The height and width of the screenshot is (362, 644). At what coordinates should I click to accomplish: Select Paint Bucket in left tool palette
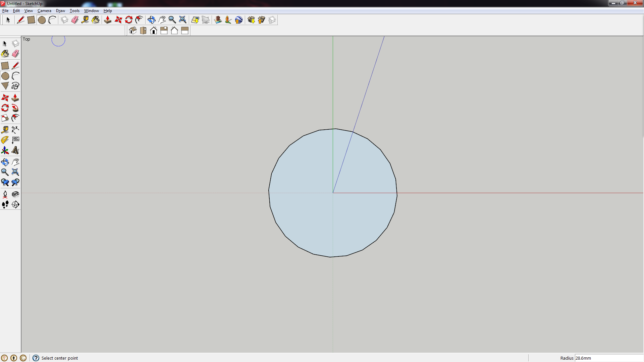[5, 54]
